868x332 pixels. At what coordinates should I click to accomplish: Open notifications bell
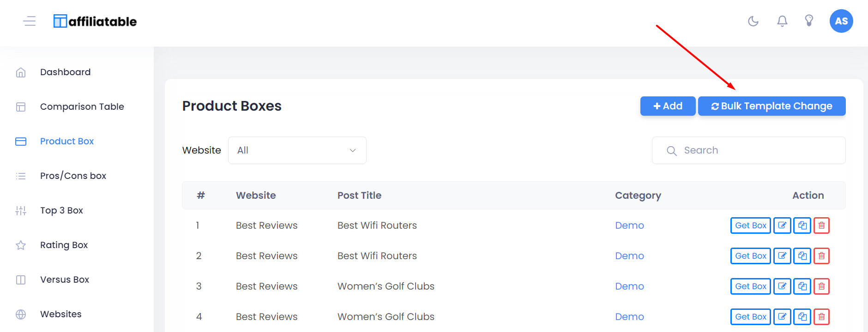(782, 21)
